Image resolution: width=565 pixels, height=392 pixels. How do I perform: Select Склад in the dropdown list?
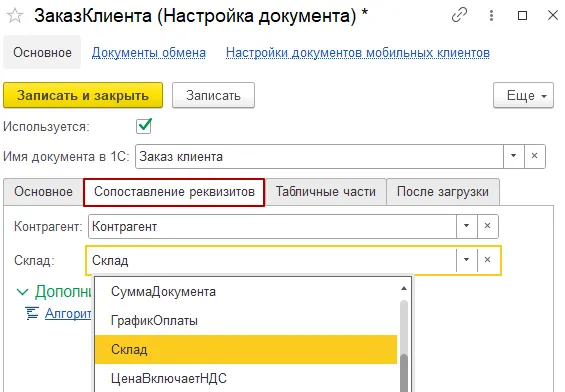pyautogui.click(x=246, y=349)
